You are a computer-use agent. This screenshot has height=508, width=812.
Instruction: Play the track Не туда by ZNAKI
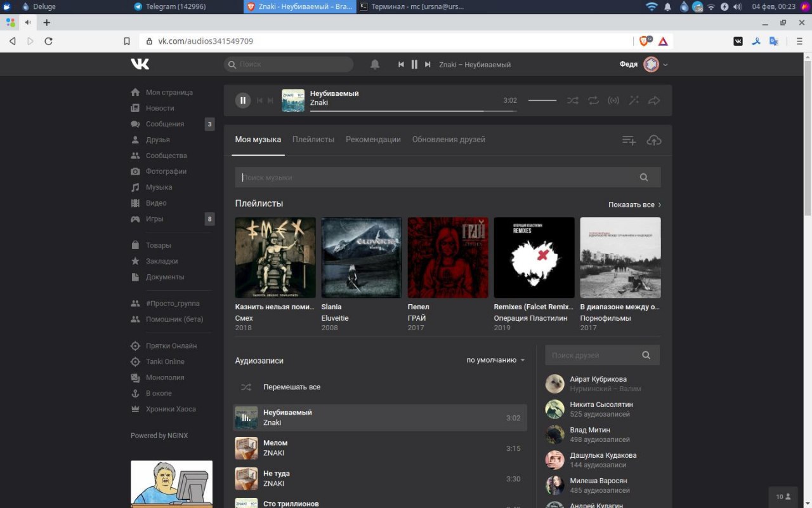coord(380,479)
